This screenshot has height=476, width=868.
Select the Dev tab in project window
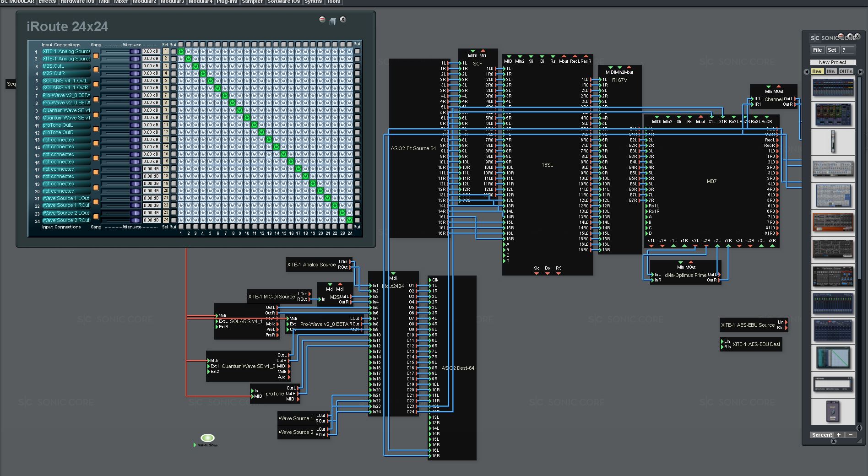point(817,71)
